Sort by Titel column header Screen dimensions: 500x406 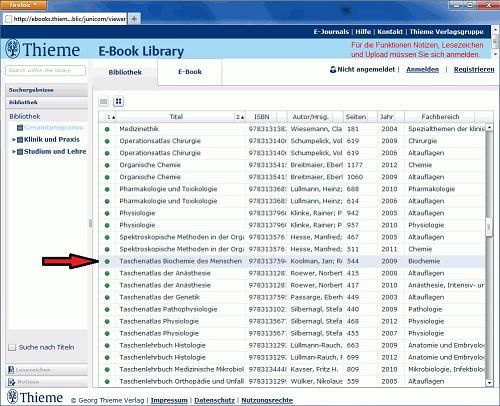[x=176, y=117]
